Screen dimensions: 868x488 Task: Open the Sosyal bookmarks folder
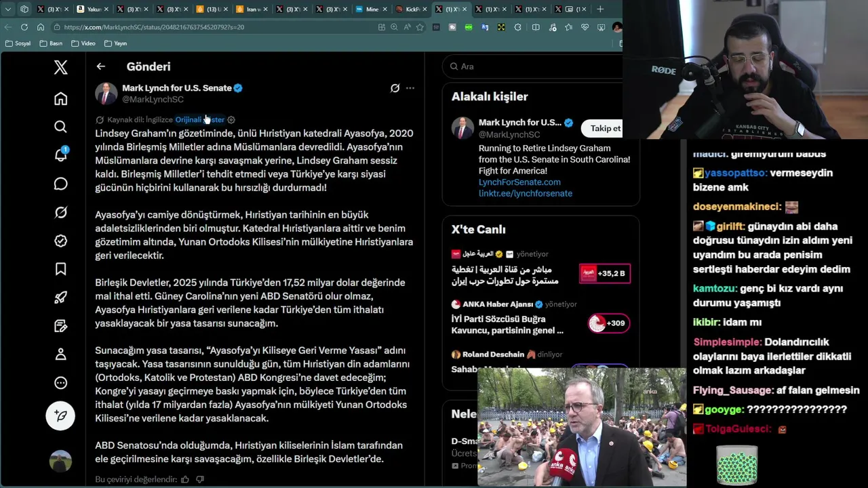coord(18,43)
